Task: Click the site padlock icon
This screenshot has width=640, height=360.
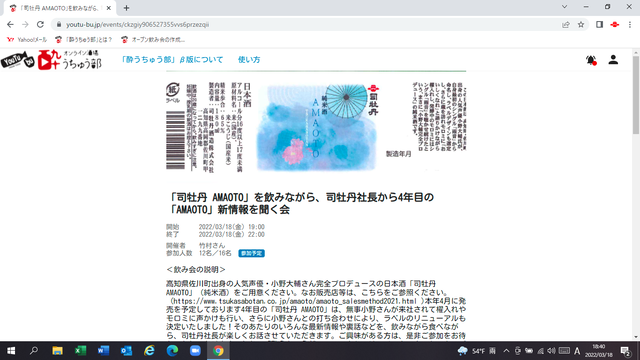Action: click(x=59, y=24)
